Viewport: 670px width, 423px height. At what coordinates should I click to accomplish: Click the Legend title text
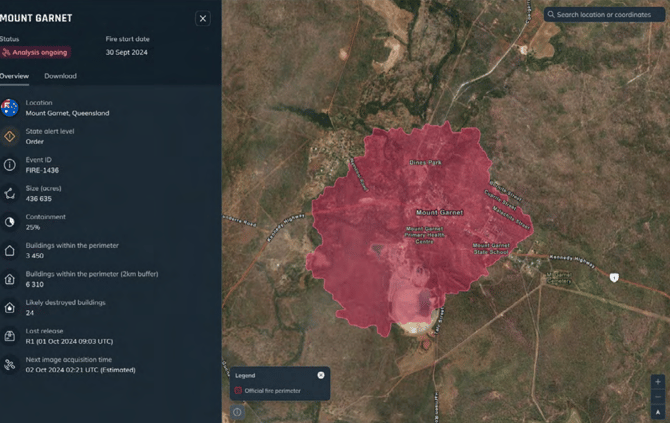[x=245, y=376]
